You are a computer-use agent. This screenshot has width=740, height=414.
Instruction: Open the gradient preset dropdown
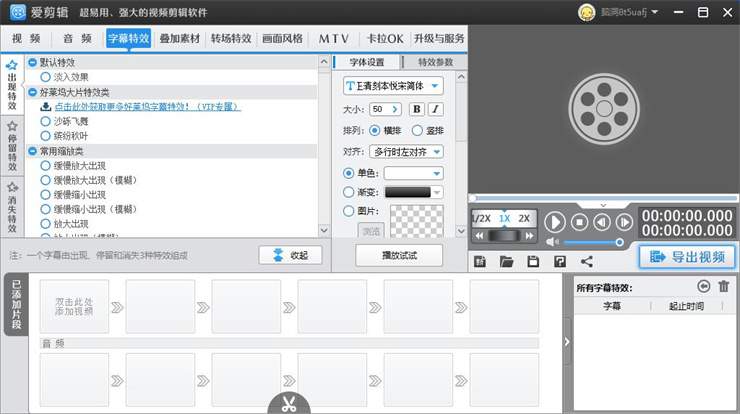click(x=437, y=192)
